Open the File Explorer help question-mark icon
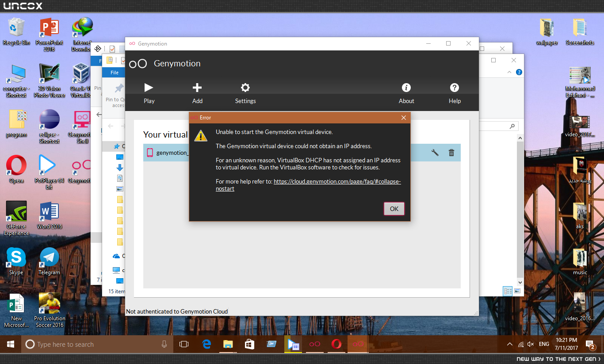 tap(519, 72)
